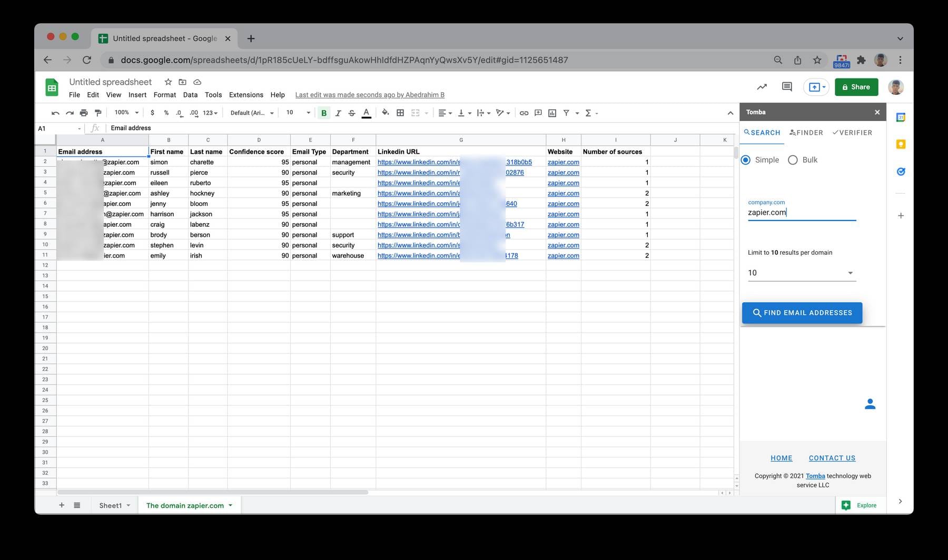
Task: Click the Explore button
Action: point(860,505)
